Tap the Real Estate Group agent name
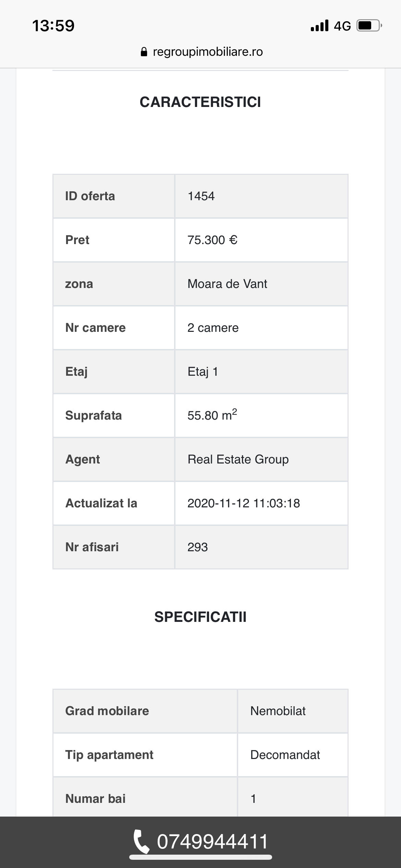 [238, 459]
